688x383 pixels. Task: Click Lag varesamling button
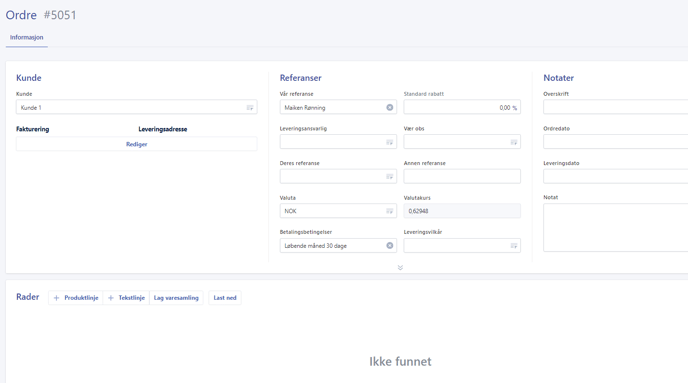176,298
